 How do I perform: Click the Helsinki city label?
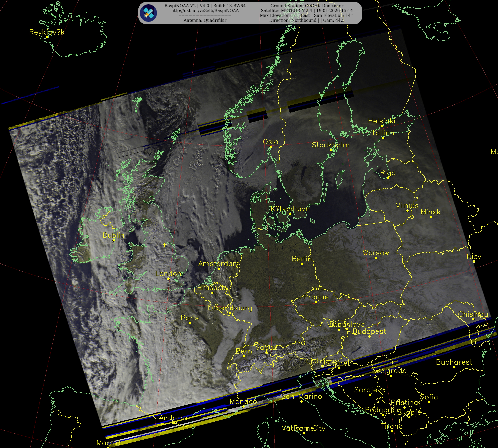click(x=381, y=121)
